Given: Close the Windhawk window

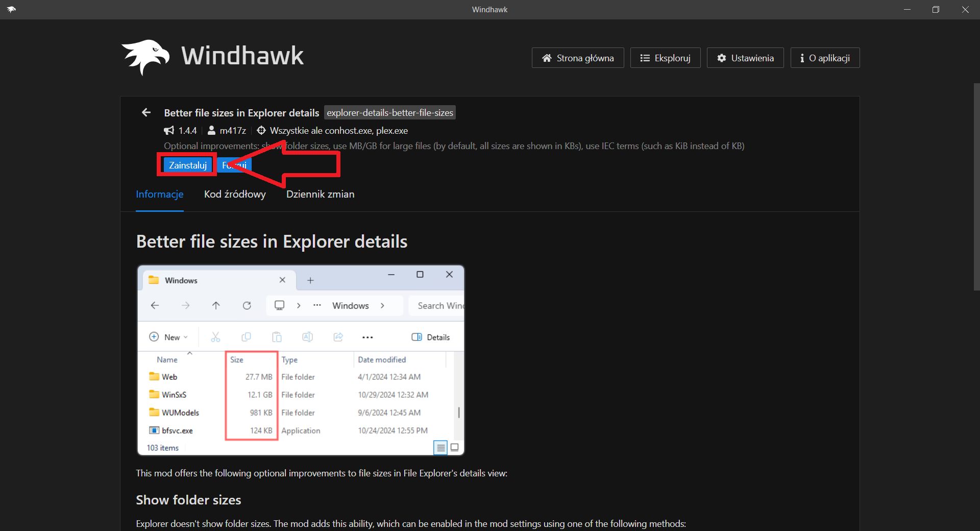Looking at the screenshot, I should tap(965, 9).
